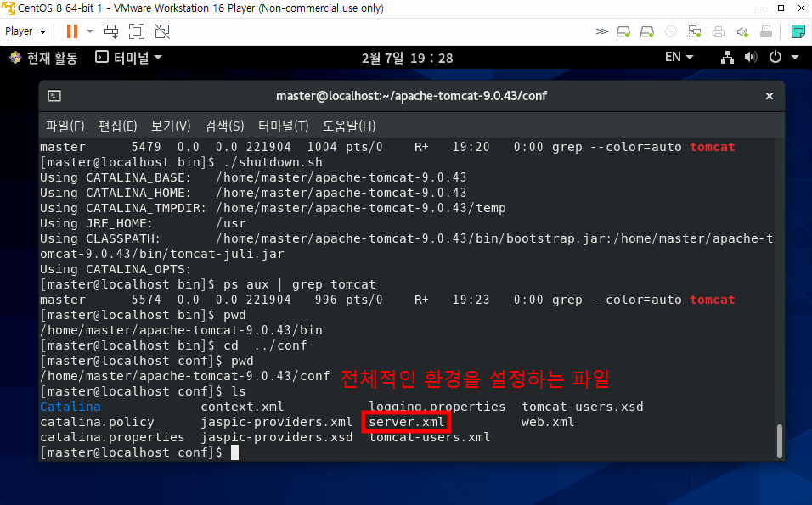Image resolution: width=812 pixels, height=505 pixels.
Task: Open the 현재 활동 activities overview
Action: coord(43,58)
